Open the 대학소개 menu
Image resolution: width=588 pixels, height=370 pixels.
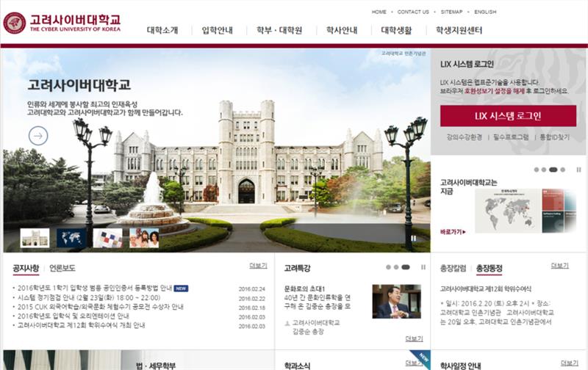[162, 30]
